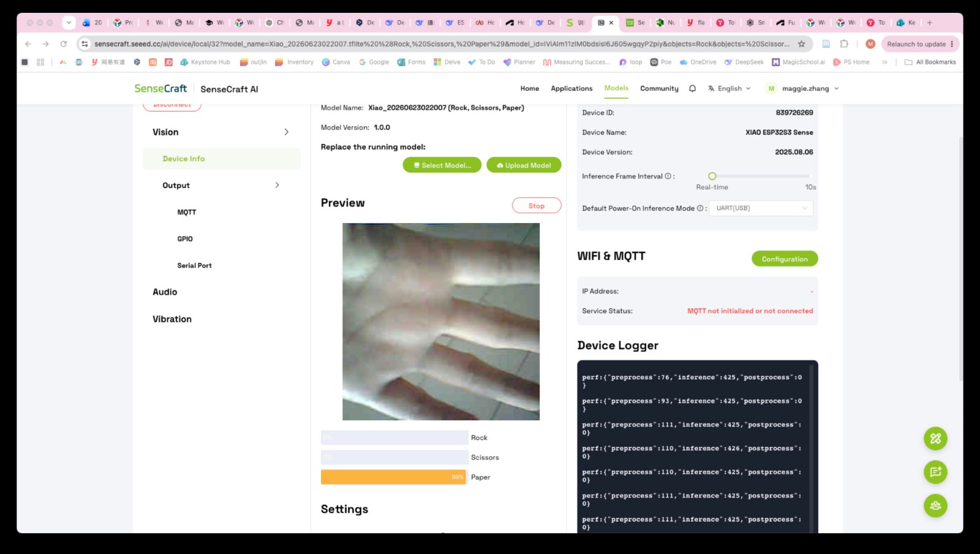Click the Select Model button
Image resolution: width=980 pixels, height=554 pixels.
pyautogui.click(x=442, y=165)
